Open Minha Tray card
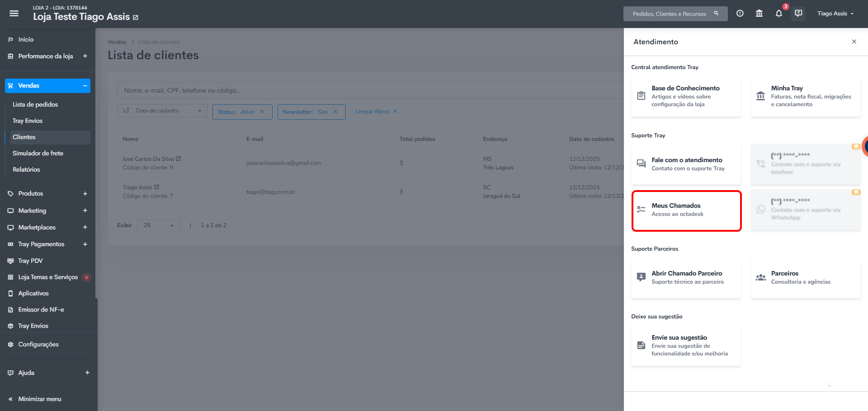 (x=806, y=96)
